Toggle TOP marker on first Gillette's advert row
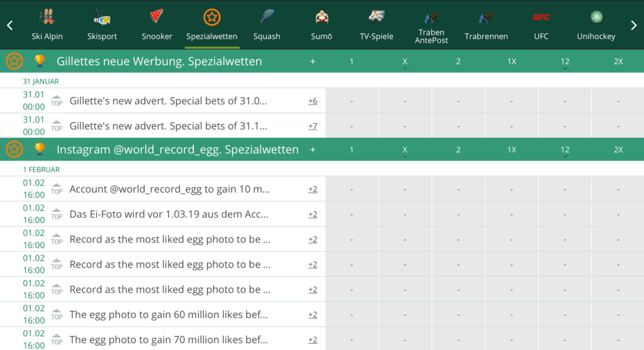The height and width of the screenshot is (350, 644). point(57,101)
